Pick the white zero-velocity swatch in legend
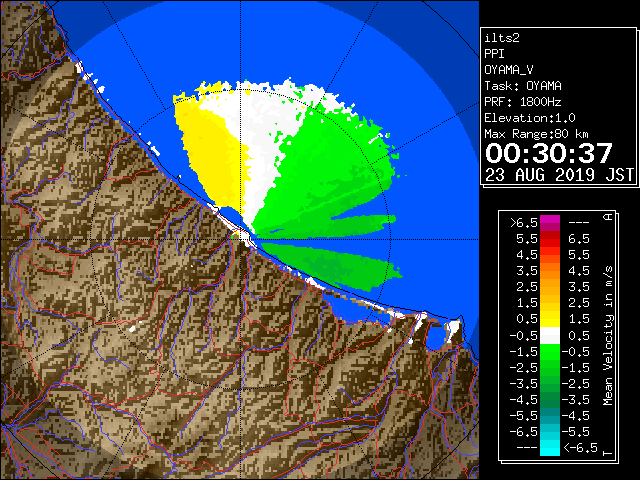Screen dimensions: 640x480 click(x=550, y=336)
